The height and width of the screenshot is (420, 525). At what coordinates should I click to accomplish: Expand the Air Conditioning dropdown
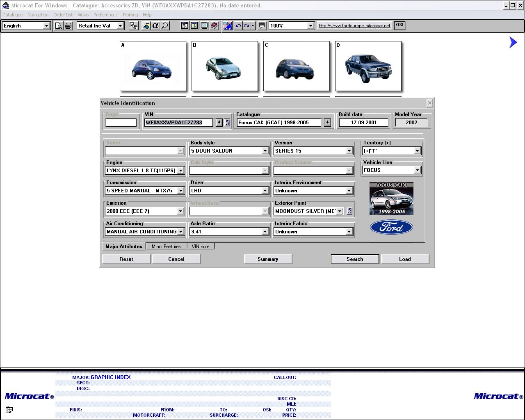(180, 232)
